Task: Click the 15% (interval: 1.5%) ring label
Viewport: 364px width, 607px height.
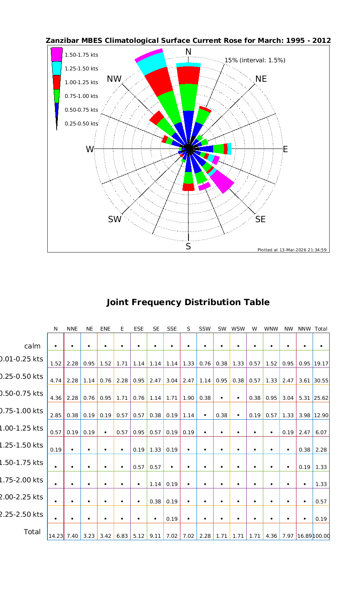Action: (x=255, y=60)
